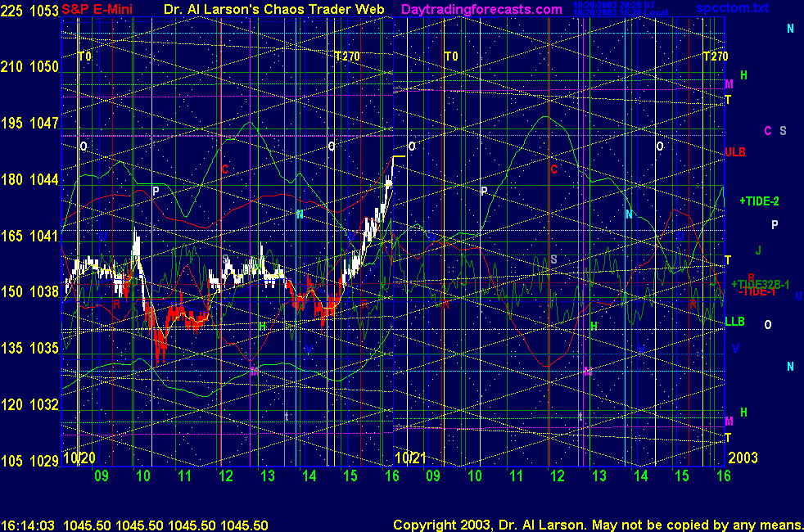Click the red ULB band label

[735, 152]
